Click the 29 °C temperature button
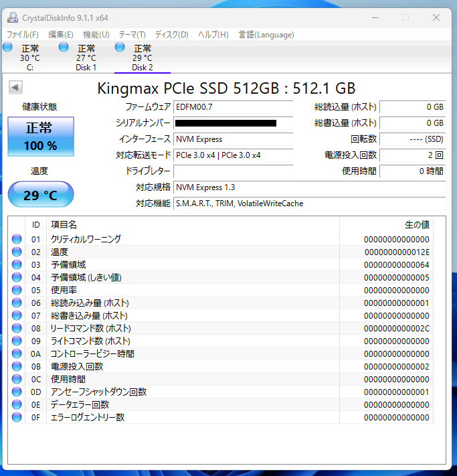Screen dimensions: 457x476 point(41,195)
